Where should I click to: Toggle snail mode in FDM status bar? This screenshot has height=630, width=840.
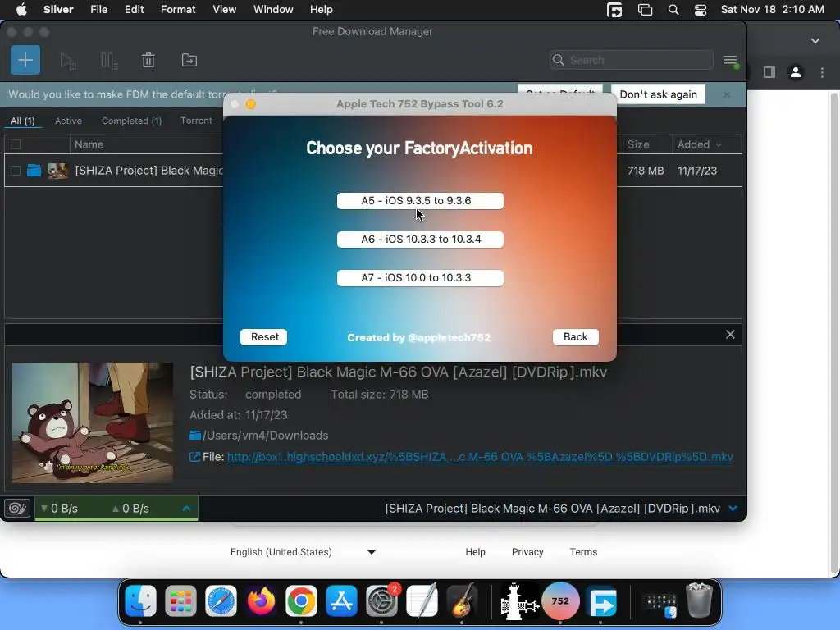17,508
